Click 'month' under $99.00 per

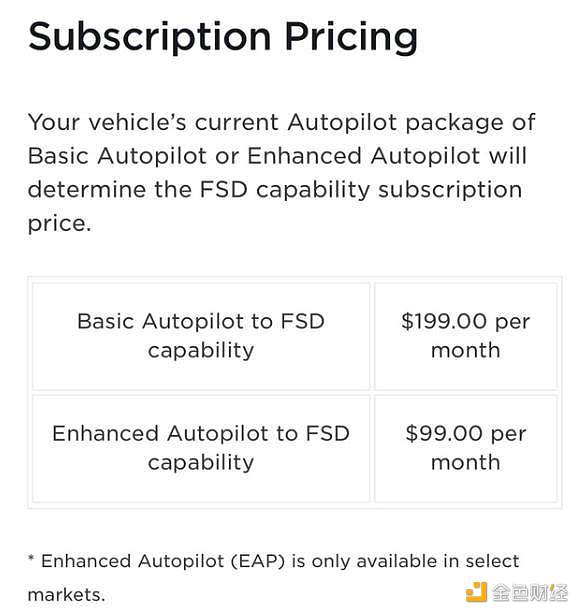tap(466, 462)
